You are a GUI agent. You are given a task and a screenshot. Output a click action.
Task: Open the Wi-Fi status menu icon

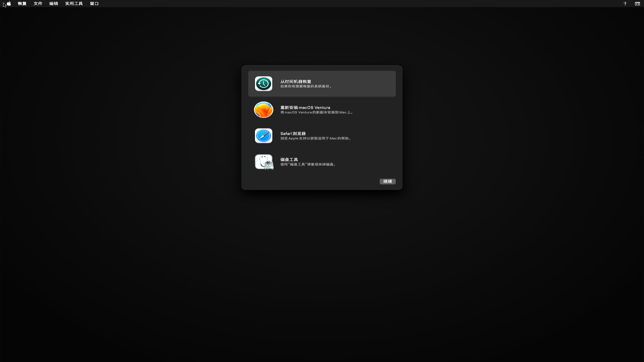click(x=625, y=4)
